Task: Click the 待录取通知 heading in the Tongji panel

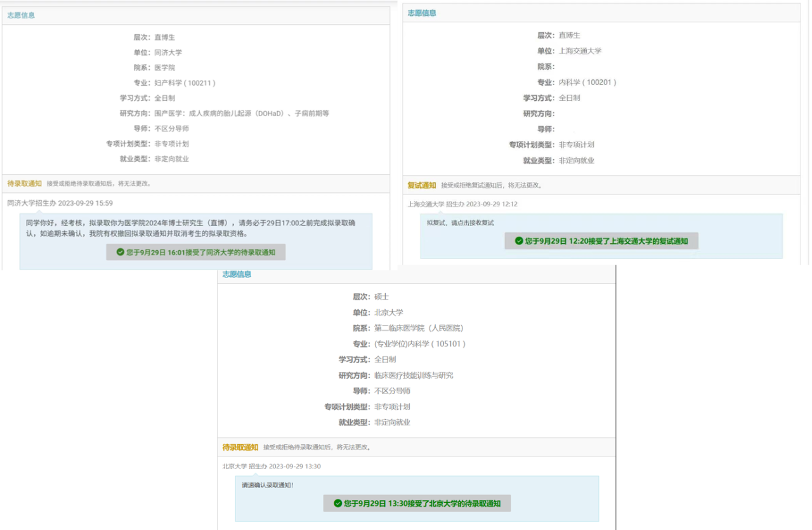Action: (24, 183)
